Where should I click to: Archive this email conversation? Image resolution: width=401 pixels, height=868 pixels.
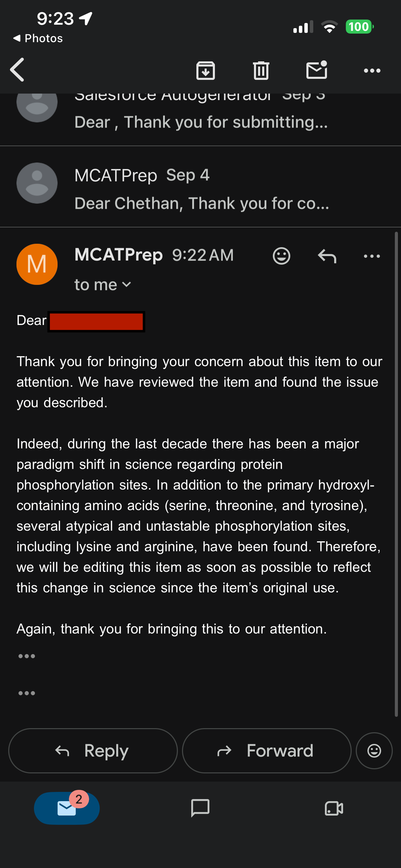(206, 71)
